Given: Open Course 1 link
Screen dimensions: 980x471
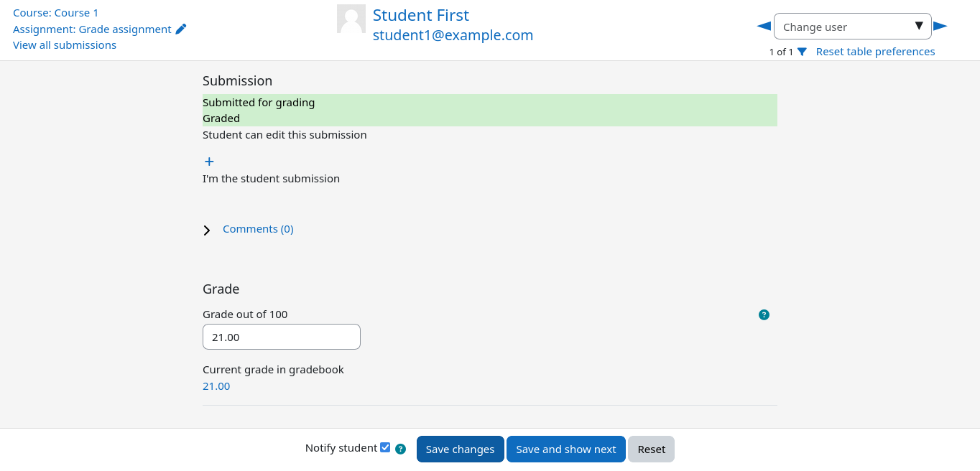Looking at the screenshot, I should pyautogui.click(x=56, y=13).
